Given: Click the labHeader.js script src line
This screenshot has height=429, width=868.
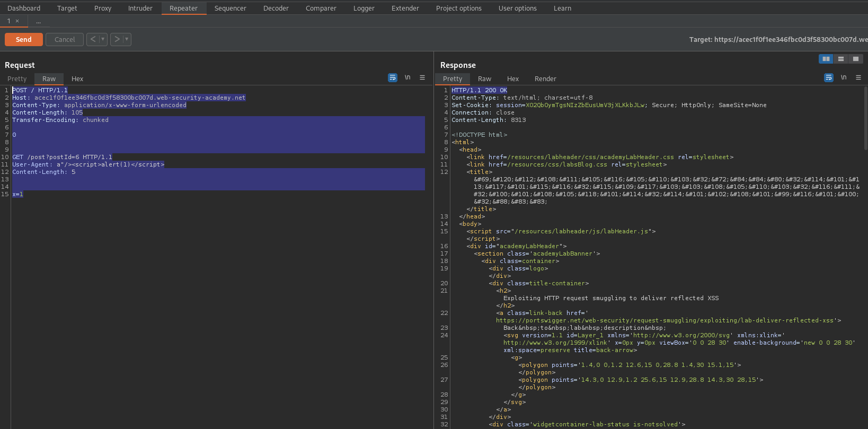Looking at the screenshot, I should (561, 231).
